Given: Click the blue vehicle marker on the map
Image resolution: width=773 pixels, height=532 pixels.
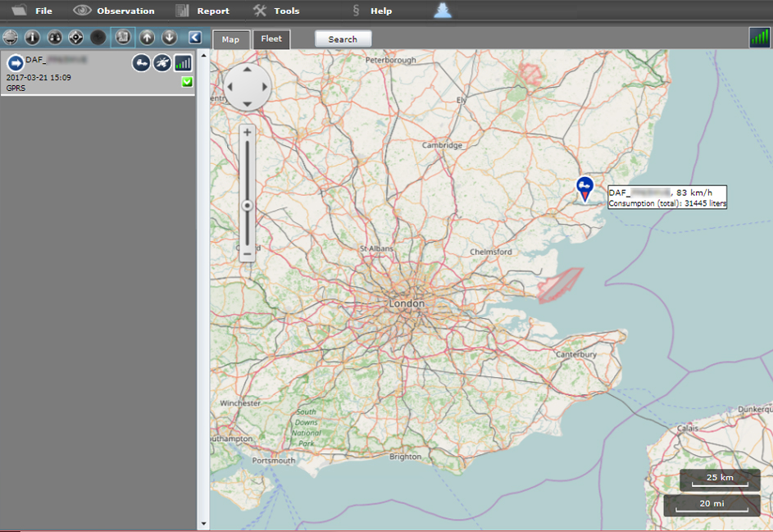Looking at the screenshot, I should (584, 188).
